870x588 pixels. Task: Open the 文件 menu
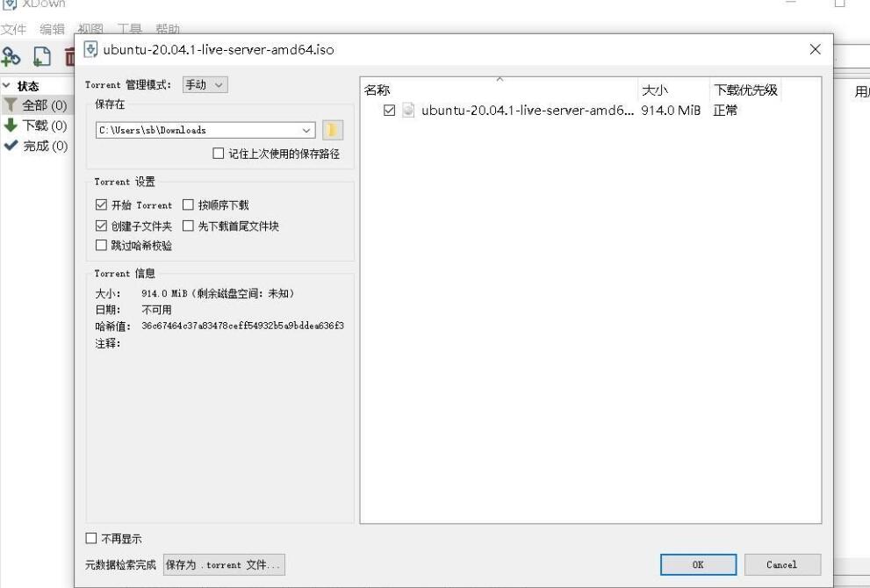[13, 29]
